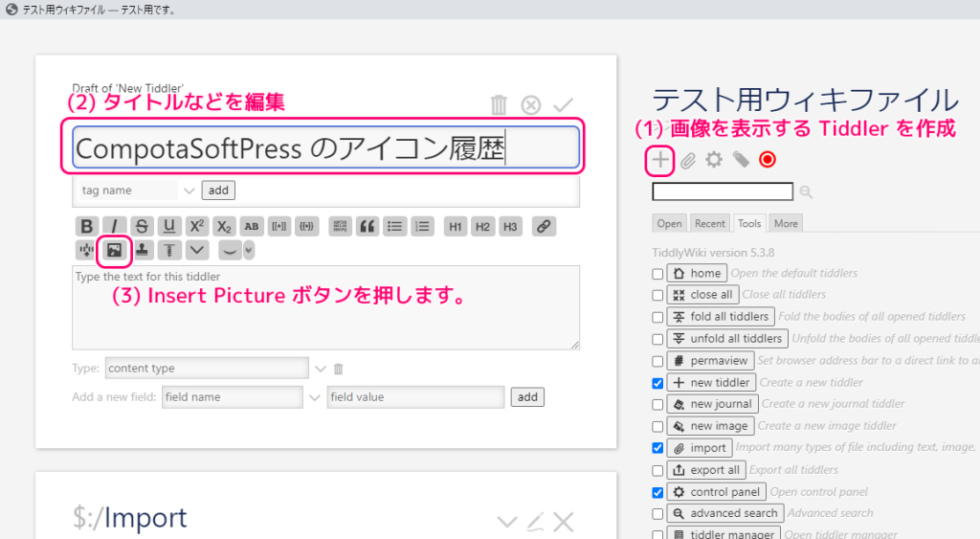Uncheck the import checkbox
This screenshot has width=980, height=539.
pyautogui.click(x=657, y=448)
